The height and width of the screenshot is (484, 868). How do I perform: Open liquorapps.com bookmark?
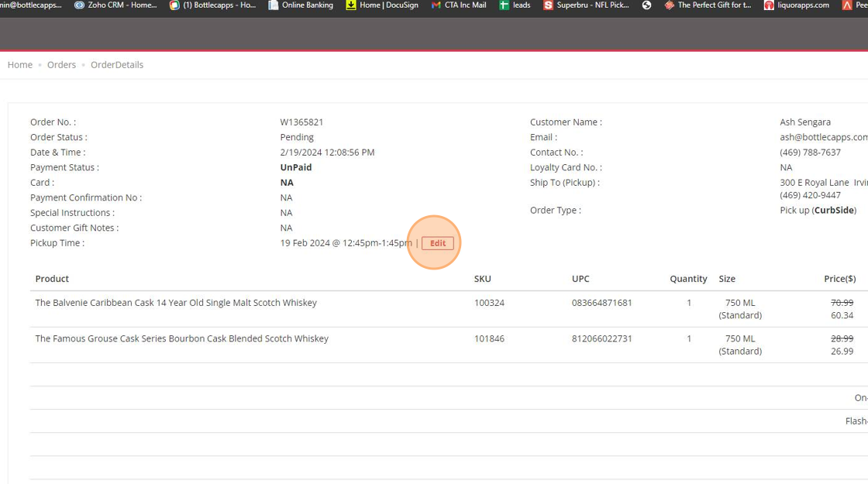coord(797,5)
